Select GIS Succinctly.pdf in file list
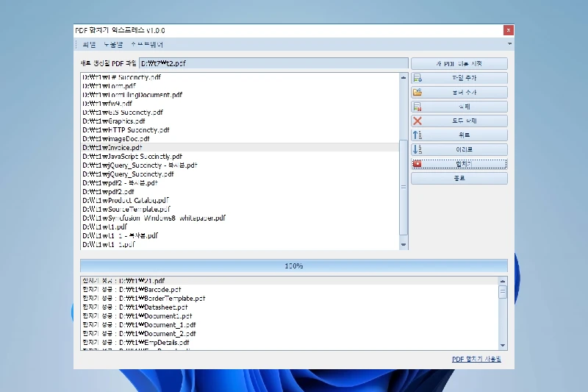The width and height of the screenshot is (588, 392). coord(240,113)
